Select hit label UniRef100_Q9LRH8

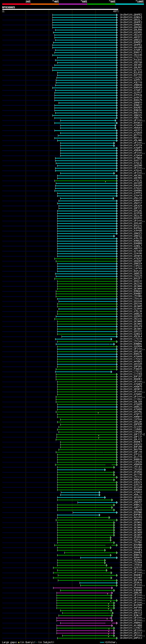(x=131, y=30)
